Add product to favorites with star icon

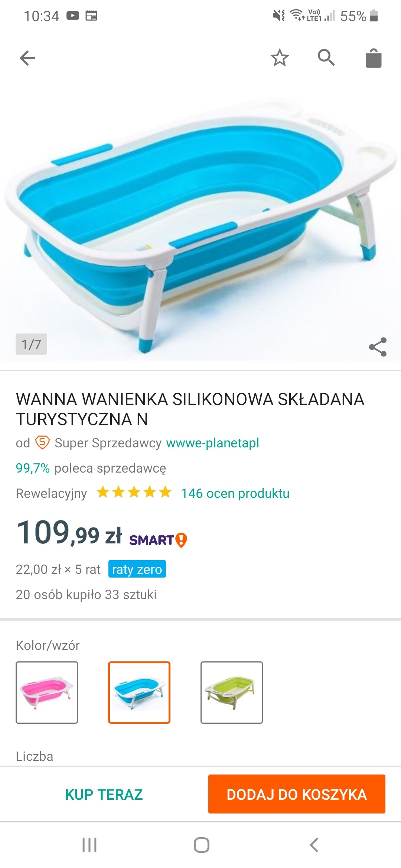[x=280, y=58]
